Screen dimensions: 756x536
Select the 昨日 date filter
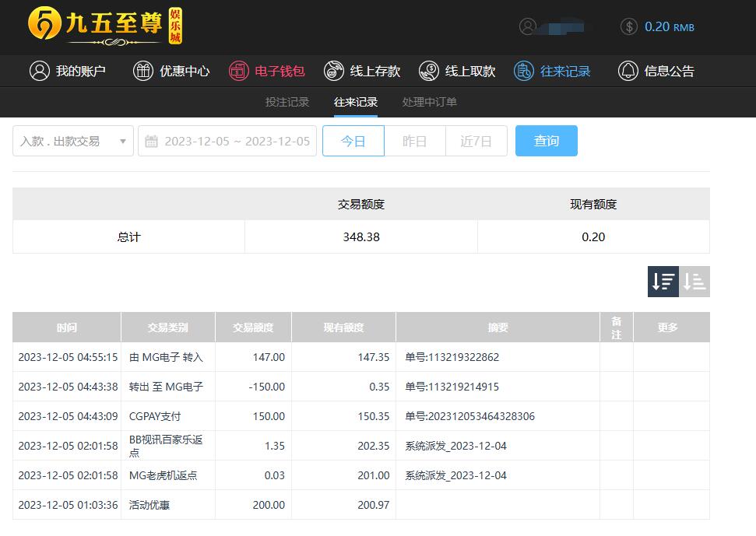pyautogui.click(x=415, y=141)
